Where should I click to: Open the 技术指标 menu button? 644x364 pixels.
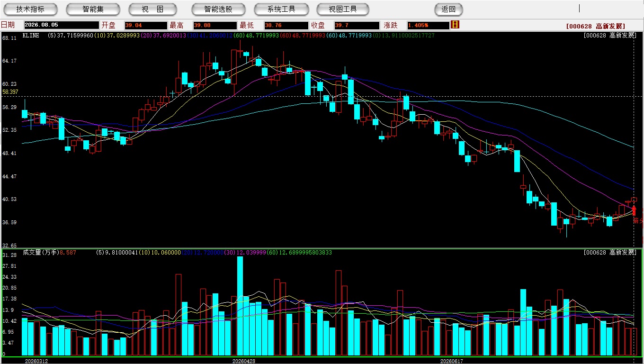click(x=30, y=9)
